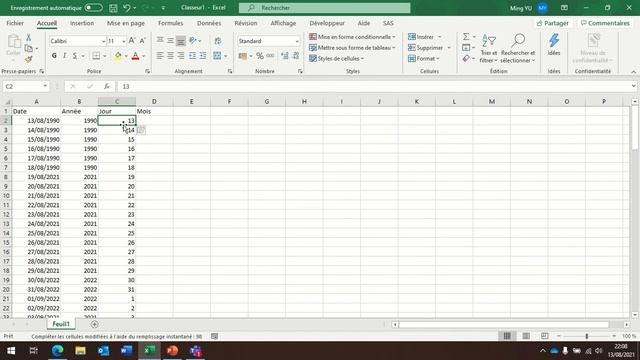Toggle italic (I) formatting
Viewport: 640px width, 360px height.
click(x=64, y=56)
